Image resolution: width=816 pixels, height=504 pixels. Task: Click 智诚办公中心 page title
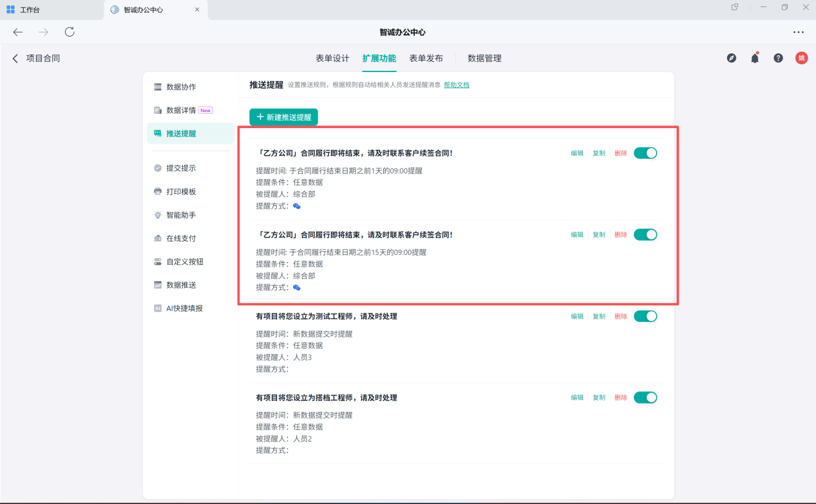[x=403, y=32]
